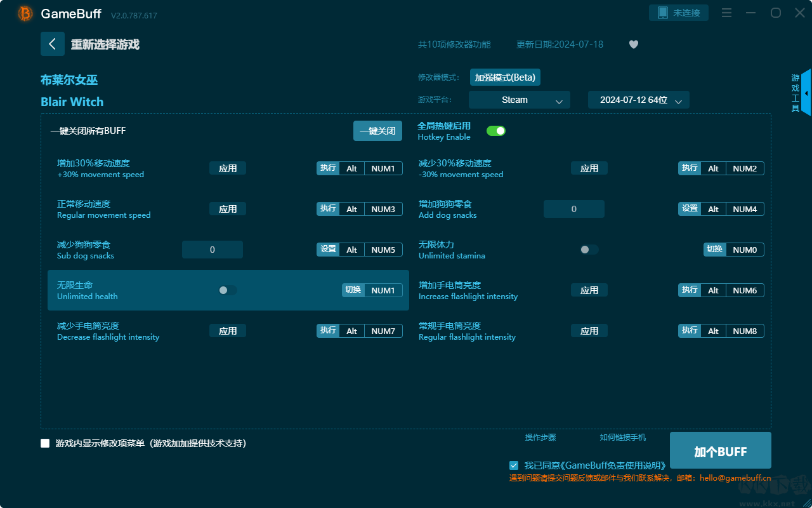The width and height of the screenshot is (812, 508).
Task: Click the Alt NUM1 hotkey for +30% speed
Action: [x=360, y=168]
